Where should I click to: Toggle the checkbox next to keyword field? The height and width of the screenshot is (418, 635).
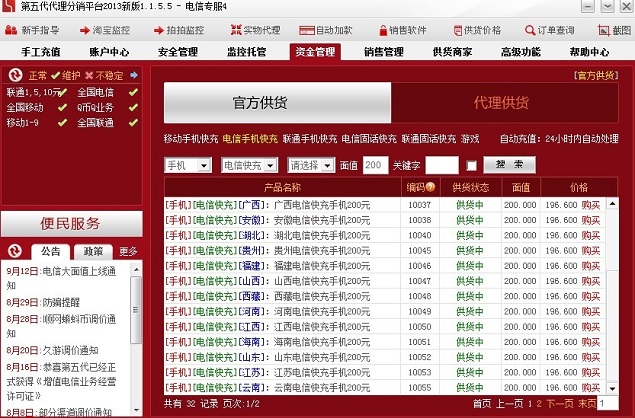(471, 165)
